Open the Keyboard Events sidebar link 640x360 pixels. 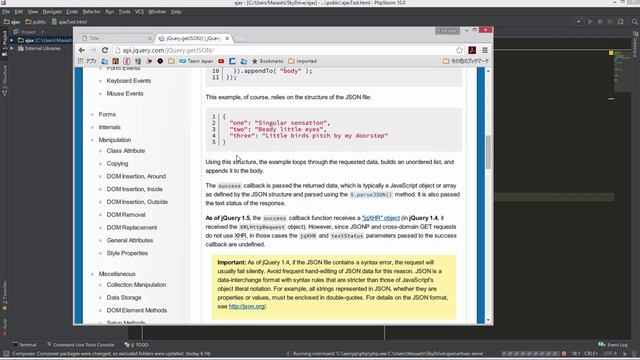pos(129,81)
